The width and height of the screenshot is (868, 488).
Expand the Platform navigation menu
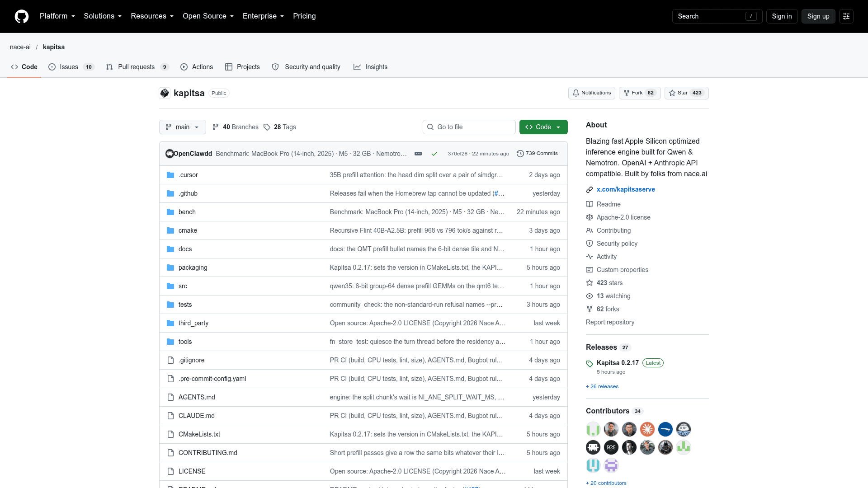[x=57, y=16]
